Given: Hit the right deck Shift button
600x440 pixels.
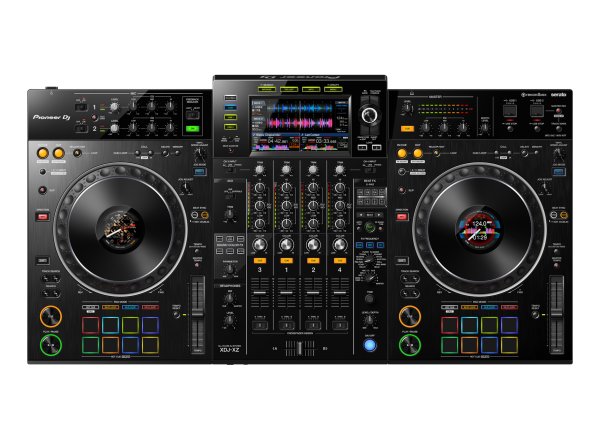Looking at the screenshot, I should click(402, 261).
